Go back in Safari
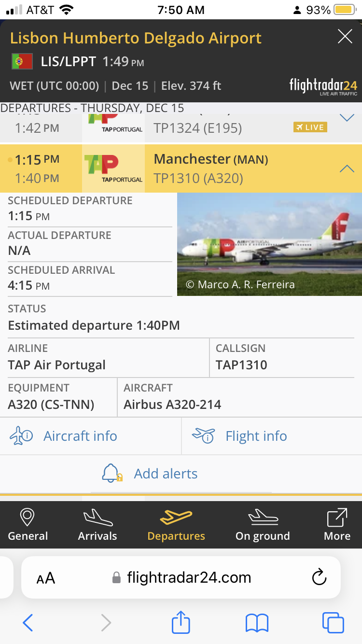The height and width of the screenshot is (644, 362). click(28, 623)
